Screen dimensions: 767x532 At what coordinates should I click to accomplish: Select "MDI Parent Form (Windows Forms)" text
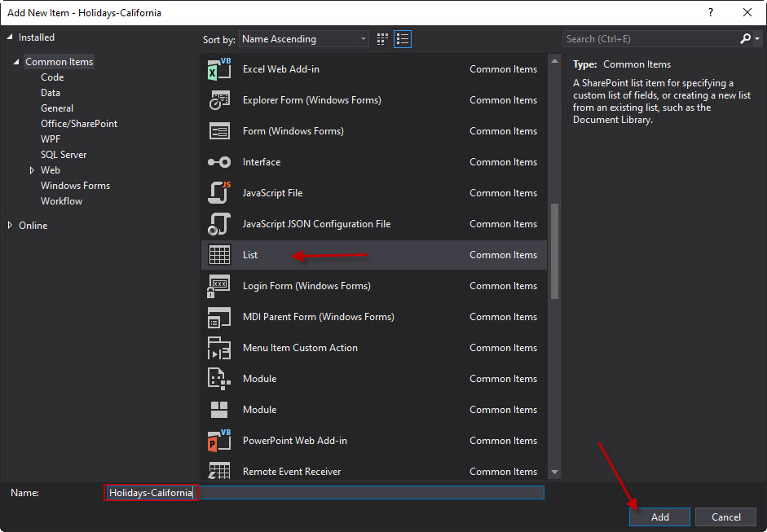319,317
